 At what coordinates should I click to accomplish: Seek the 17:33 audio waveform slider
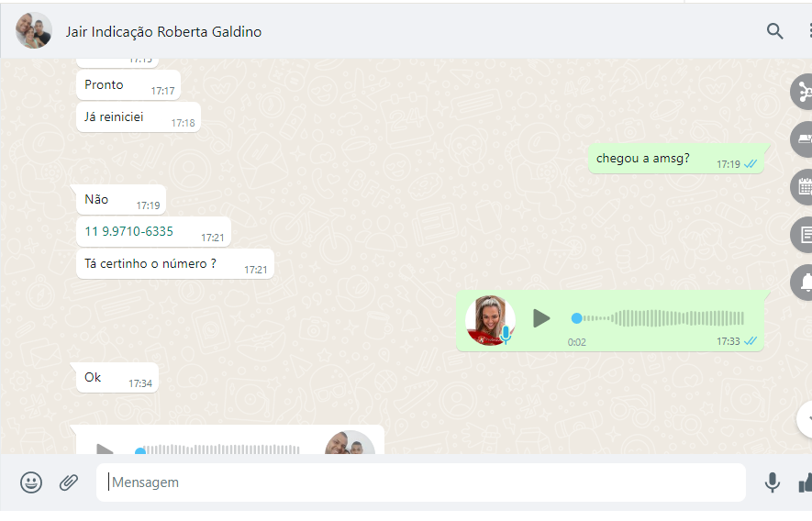657,318
